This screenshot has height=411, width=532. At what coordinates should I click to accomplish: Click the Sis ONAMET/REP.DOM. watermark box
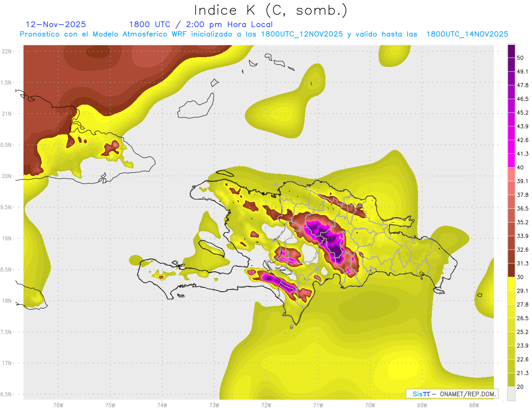[452, 394]
